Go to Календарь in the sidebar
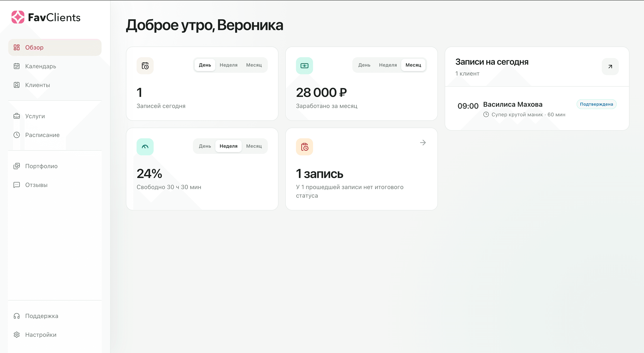This screenshot has width=644, height=353. click(55, 66)
